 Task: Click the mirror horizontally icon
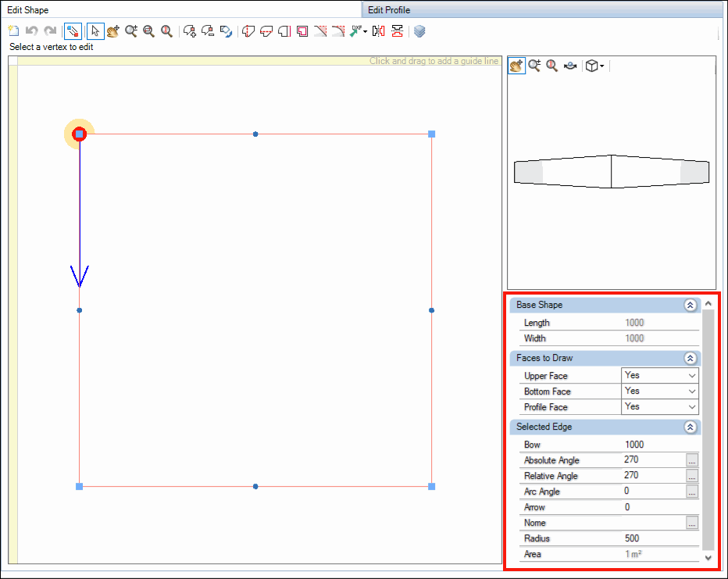378,31
